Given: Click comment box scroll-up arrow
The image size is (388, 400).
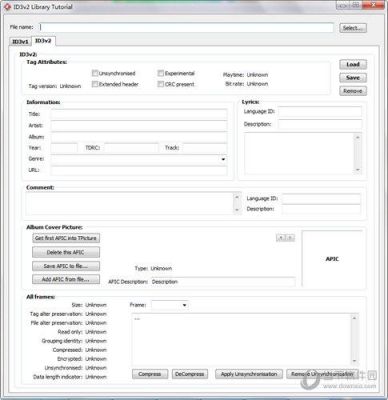Looking at the screenshot, I should 237,197.
